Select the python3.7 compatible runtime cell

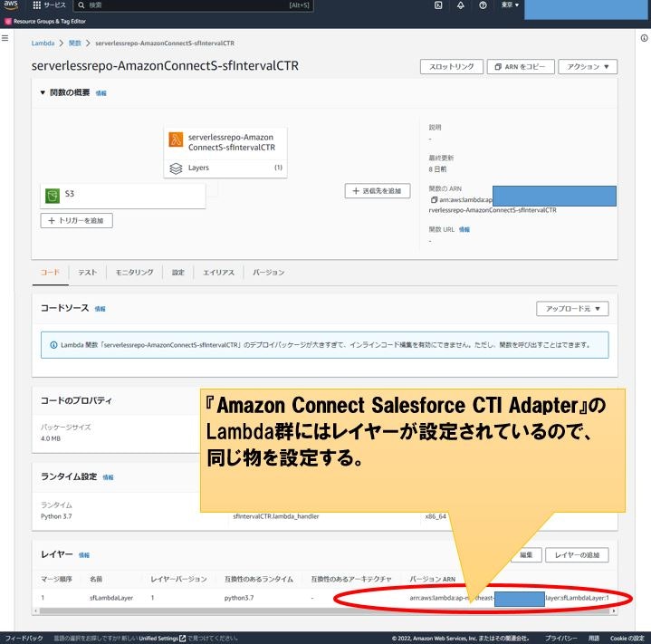coord(239,598)
